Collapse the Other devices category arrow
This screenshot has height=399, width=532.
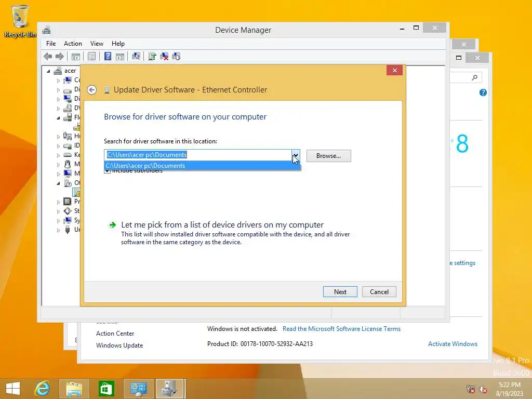point(58,183)
